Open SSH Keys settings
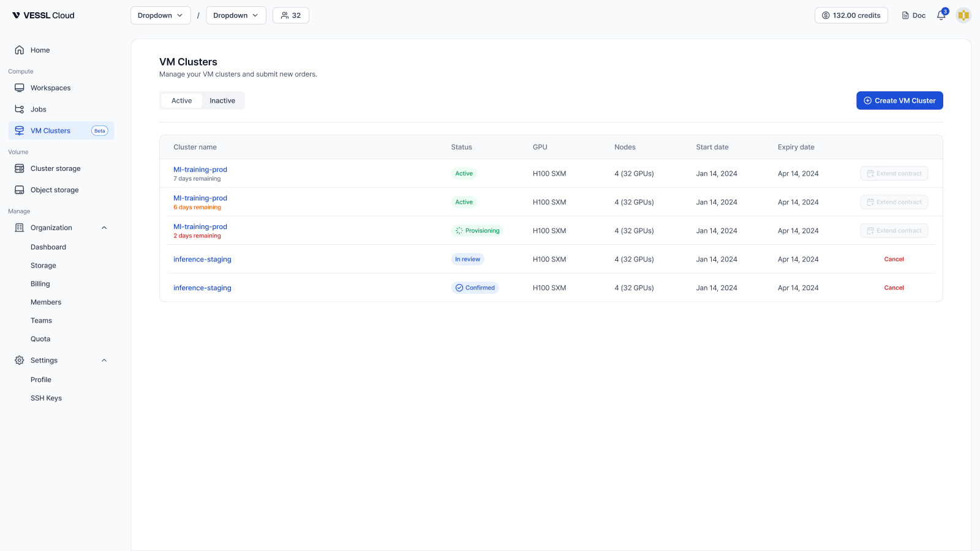Image resolution: width=980 pixels, height=551 pixels. (x=47, y=399)
